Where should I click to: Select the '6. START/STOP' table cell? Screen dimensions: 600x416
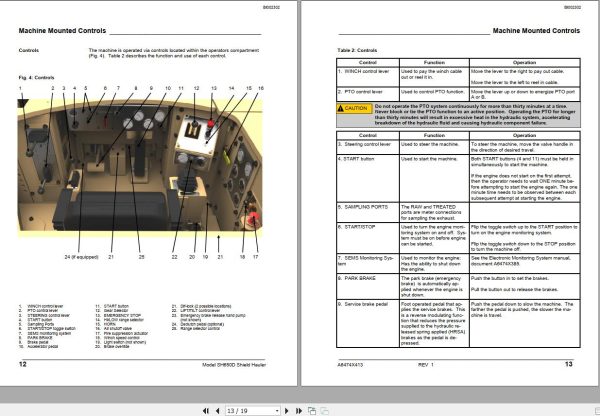tap(368, 238)
